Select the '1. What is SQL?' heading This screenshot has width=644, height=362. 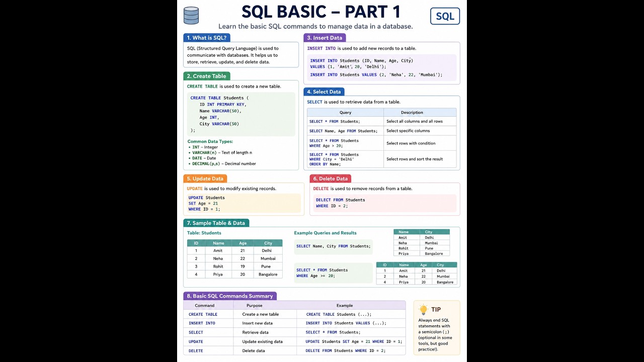click(x=207, y=38)
